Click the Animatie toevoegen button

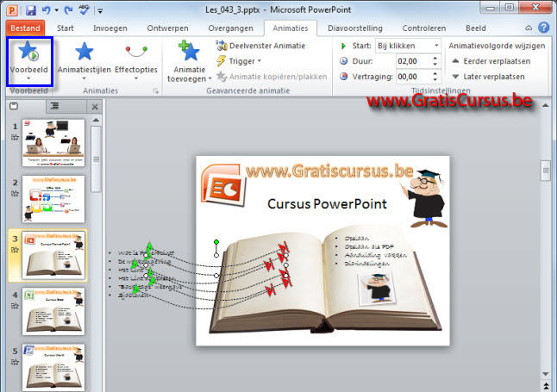(189, 61)
